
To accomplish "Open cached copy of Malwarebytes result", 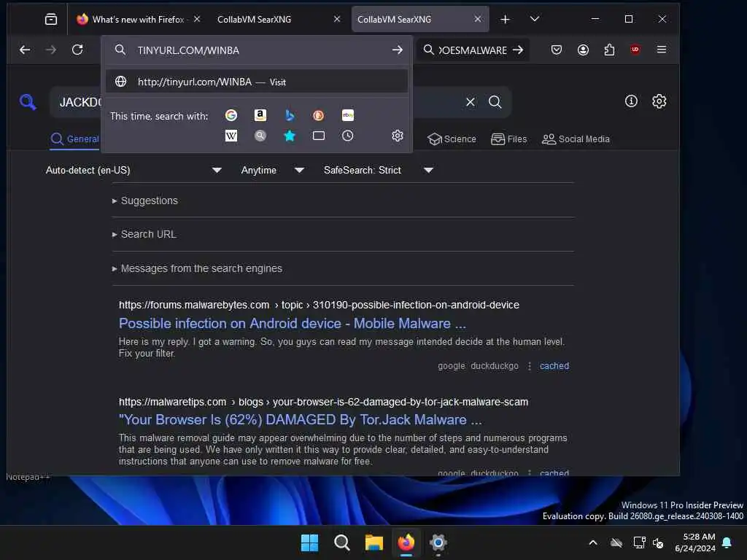I will tap(554, 366).
